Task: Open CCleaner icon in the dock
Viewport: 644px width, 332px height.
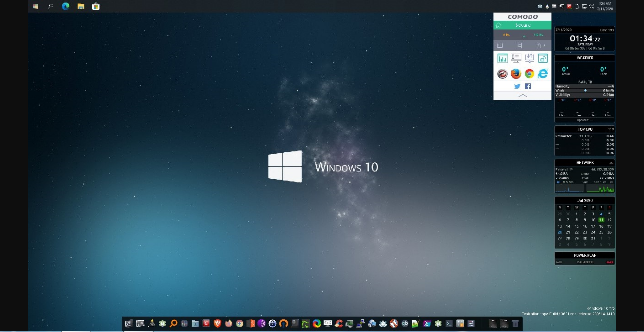Action: tap(338, 323)
